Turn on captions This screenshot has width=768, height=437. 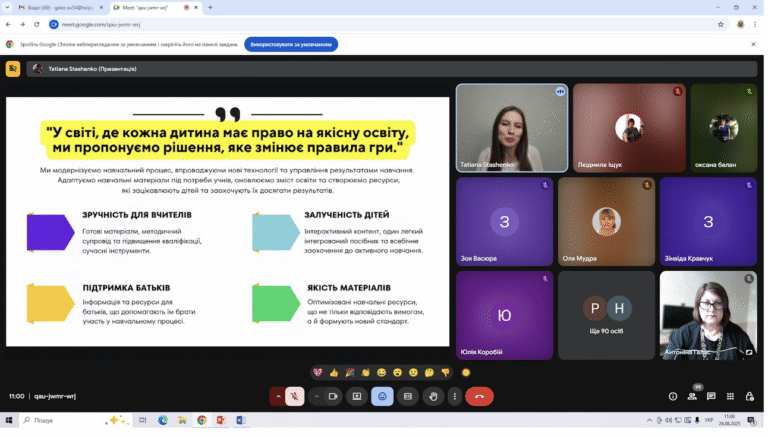pyautogui.click(x=409, y=398)
